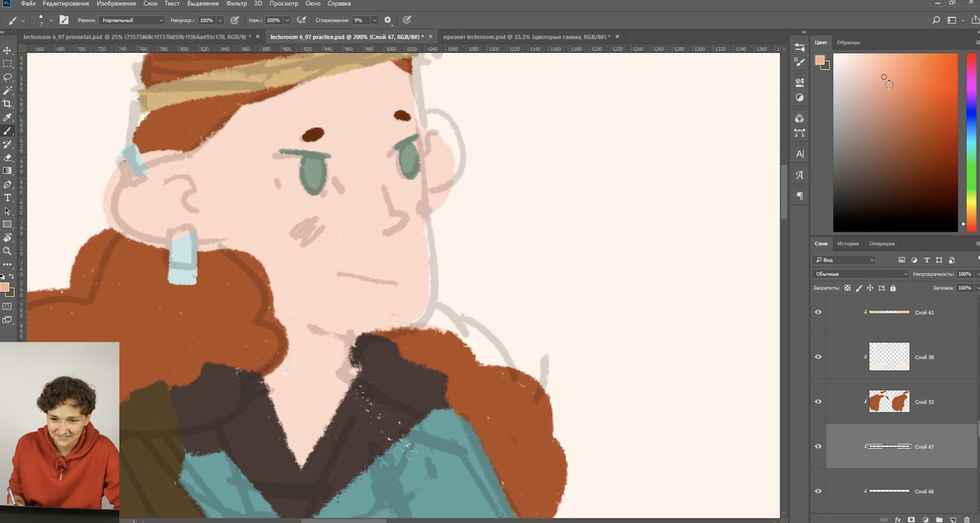980x523 pixels.
Task: Open the layer blend mode 'Обычные' dropdown
Action: 860,274
